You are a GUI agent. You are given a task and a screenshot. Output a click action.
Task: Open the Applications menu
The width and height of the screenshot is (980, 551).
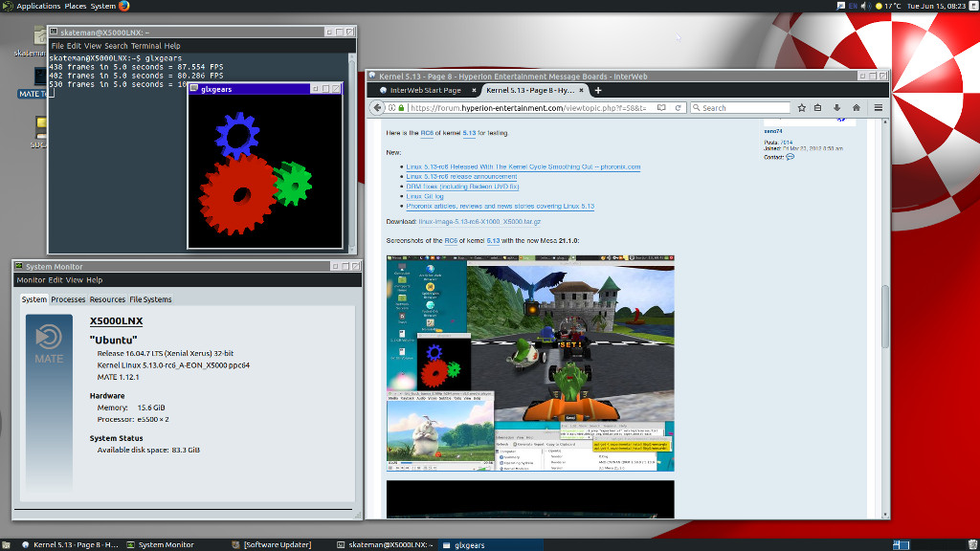38,6
